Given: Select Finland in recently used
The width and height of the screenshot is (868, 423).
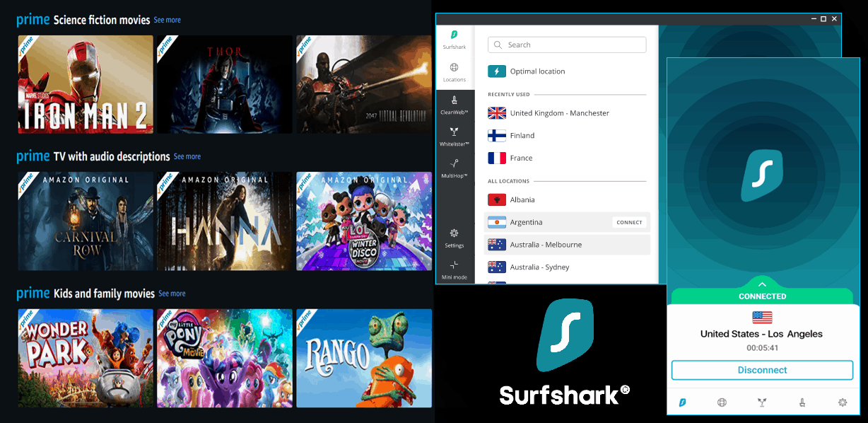Looking at the screenshot, I should coord(567,136).
